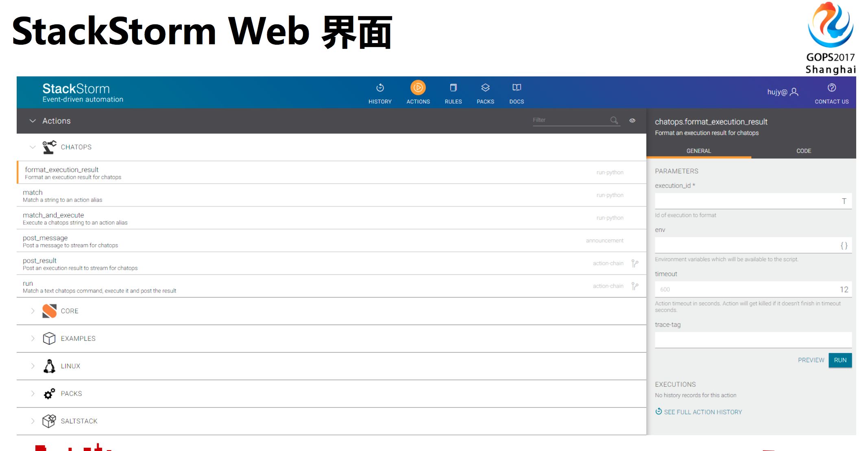Click the CHATOPS robot icon
The image size is (868, 451).
(x=49, y=147)
